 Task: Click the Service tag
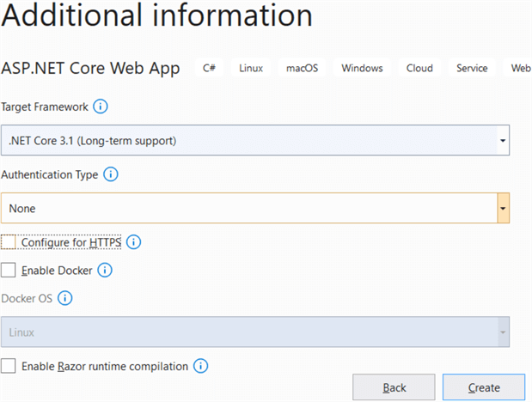point(472,68)
